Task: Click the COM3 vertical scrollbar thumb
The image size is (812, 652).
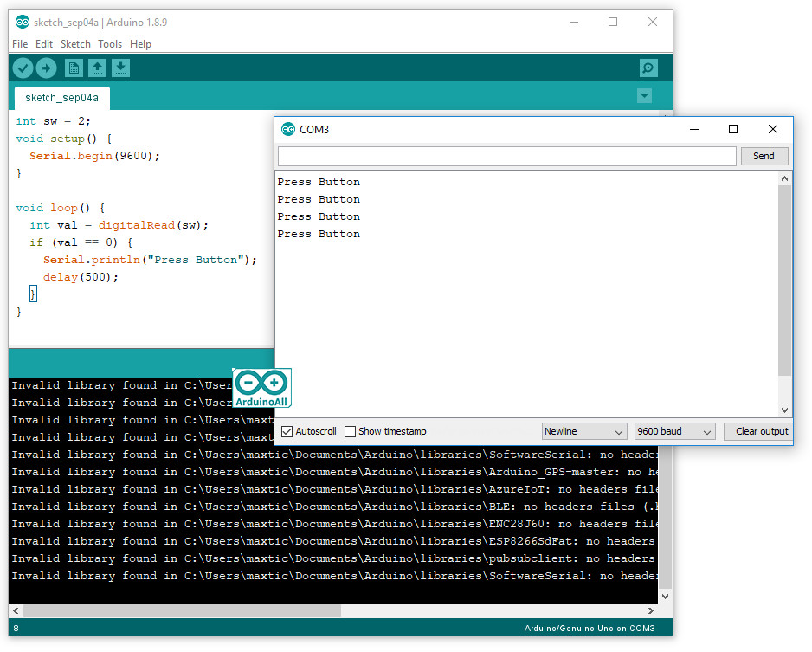Action: pyautogui.click(x=784, y=281)
